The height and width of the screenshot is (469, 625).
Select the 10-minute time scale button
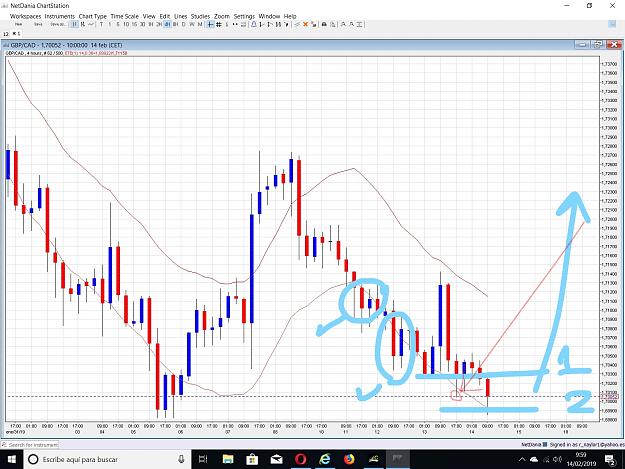(126, 24)
